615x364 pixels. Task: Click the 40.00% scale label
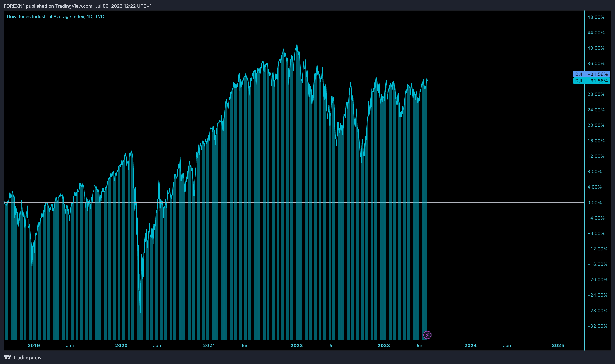(x=596, y=48)
